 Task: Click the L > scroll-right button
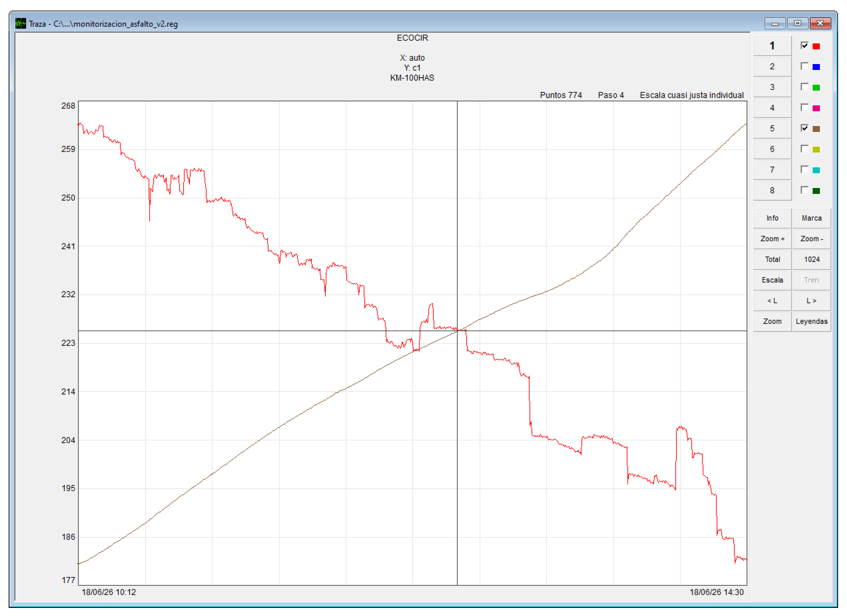(x=812, y=301)
